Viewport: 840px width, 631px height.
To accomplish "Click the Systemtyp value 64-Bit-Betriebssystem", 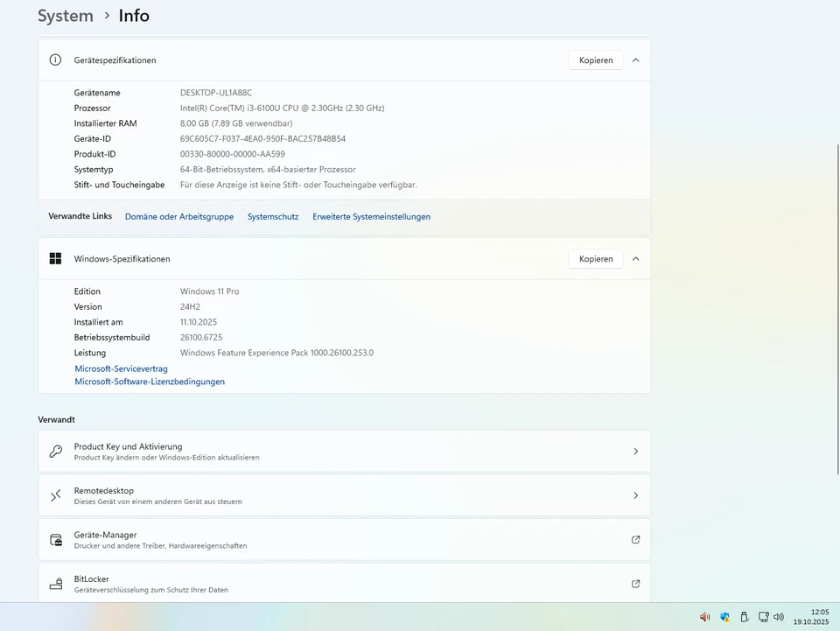I will [x=268, y=169].
